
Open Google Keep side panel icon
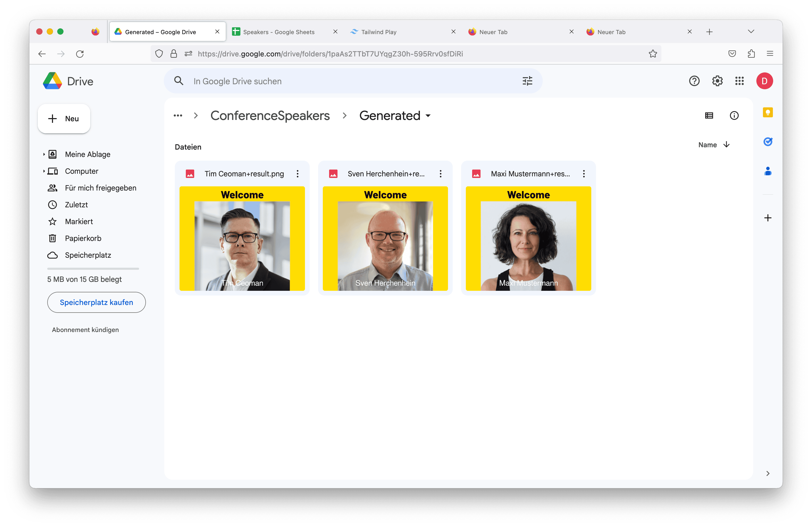767,113
